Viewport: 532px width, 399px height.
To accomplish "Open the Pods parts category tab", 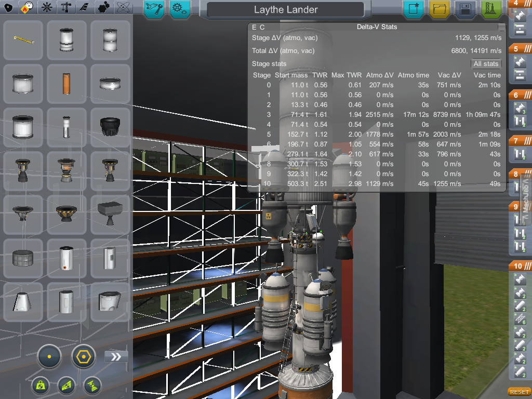I will (x=8, y=7).
